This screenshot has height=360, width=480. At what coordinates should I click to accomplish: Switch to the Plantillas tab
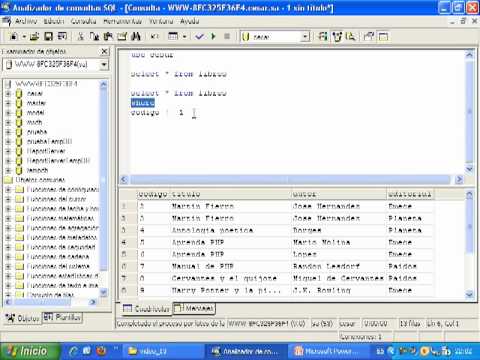[x=62, y=317]
